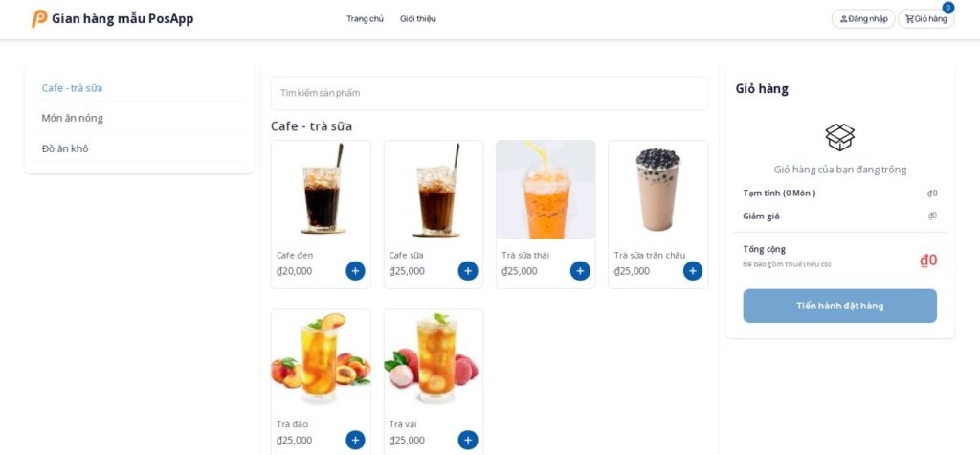Open the Giới thiệu menu item

click(x=418, y=19)
